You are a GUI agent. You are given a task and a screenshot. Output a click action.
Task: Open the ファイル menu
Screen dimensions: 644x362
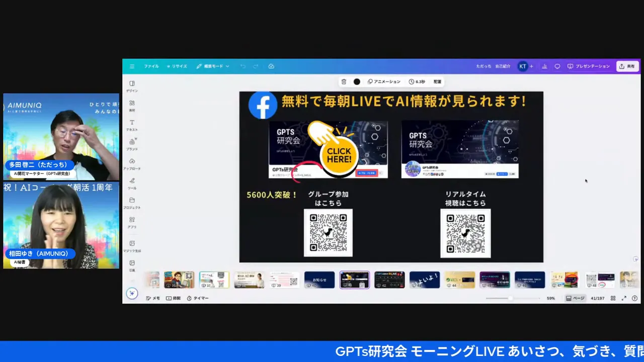[151, 66]
